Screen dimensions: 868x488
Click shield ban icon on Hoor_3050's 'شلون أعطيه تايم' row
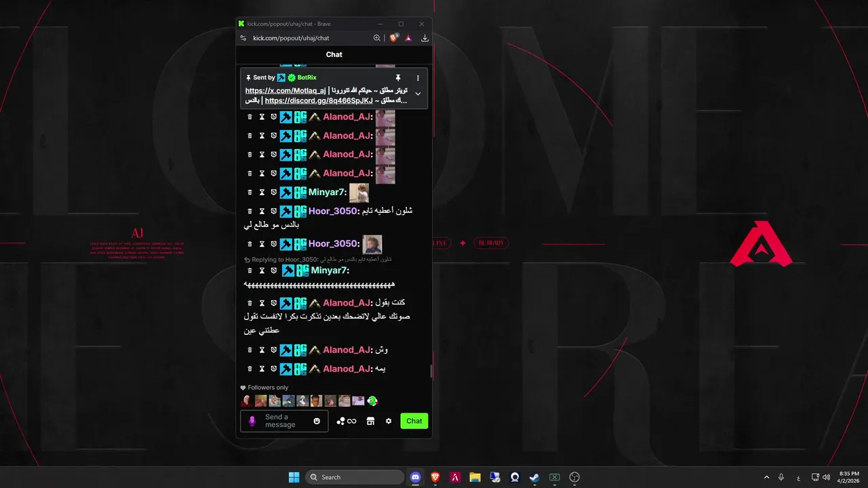tap(273, 211)
